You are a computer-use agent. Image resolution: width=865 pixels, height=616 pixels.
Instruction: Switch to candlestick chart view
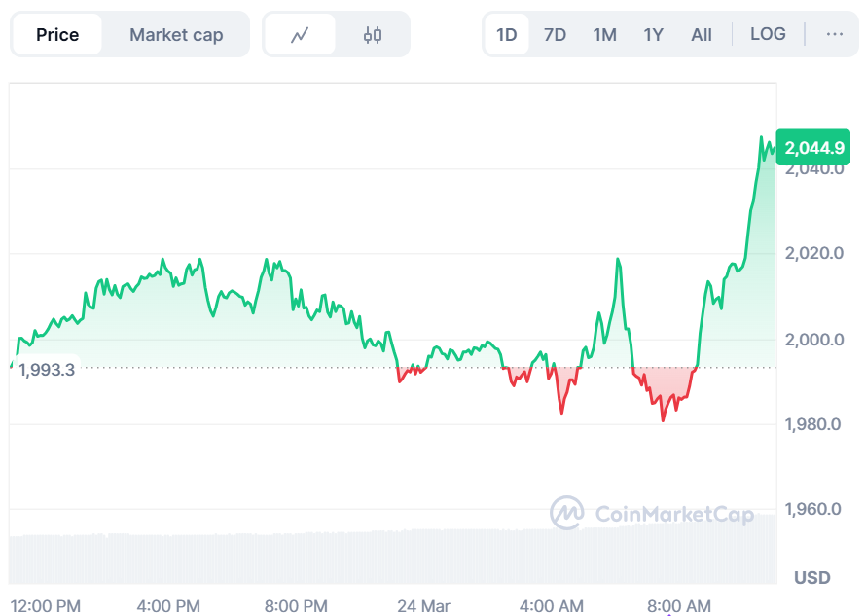[x=373, y=35]
